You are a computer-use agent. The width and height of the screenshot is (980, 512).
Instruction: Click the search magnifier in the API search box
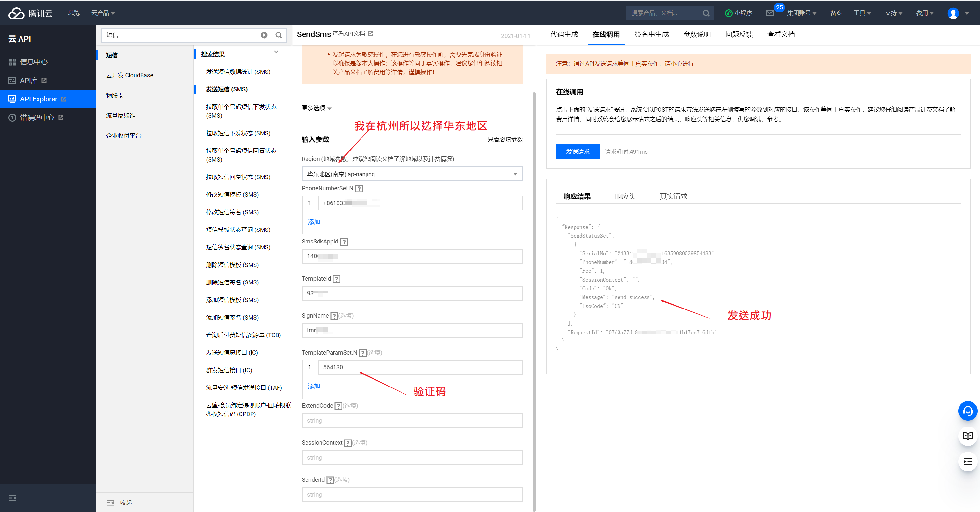tap(279, 35)
